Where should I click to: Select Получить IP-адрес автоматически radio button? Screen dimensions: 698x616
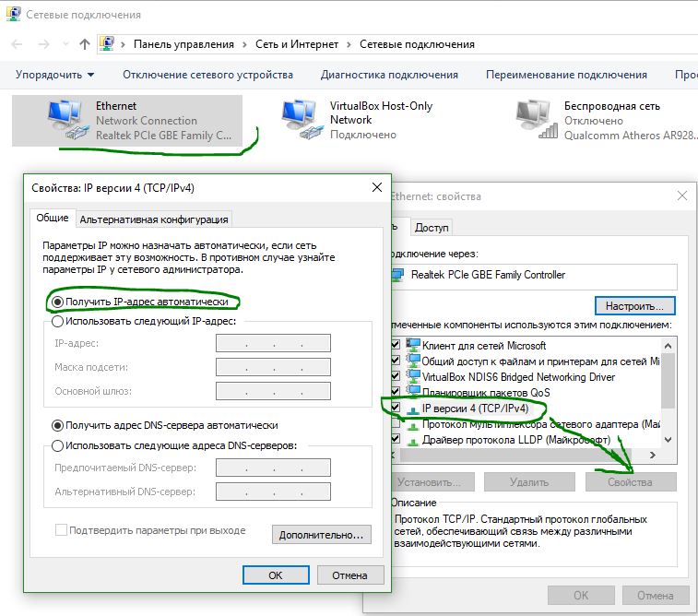(x=57, y=302)
